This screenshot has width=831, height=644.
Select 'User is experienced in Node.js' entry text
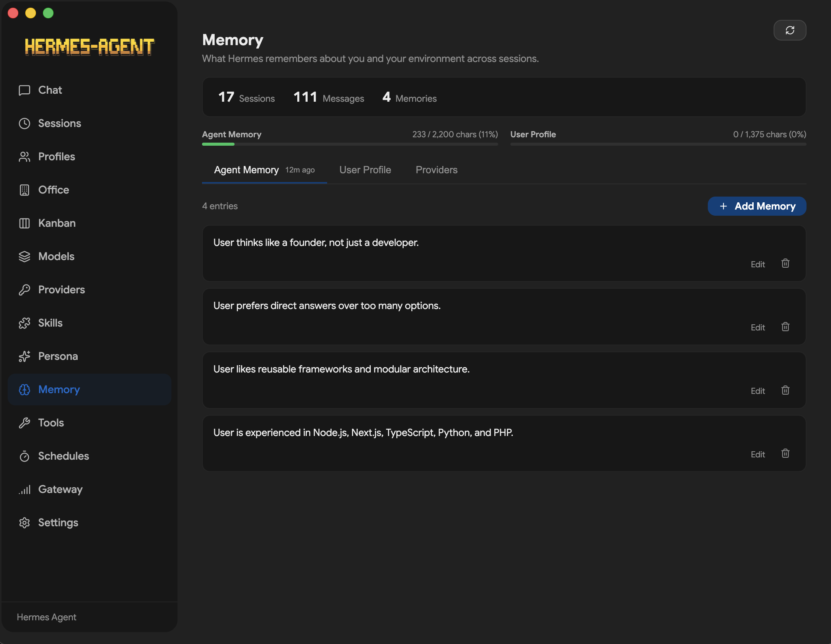tap(363, 433)
